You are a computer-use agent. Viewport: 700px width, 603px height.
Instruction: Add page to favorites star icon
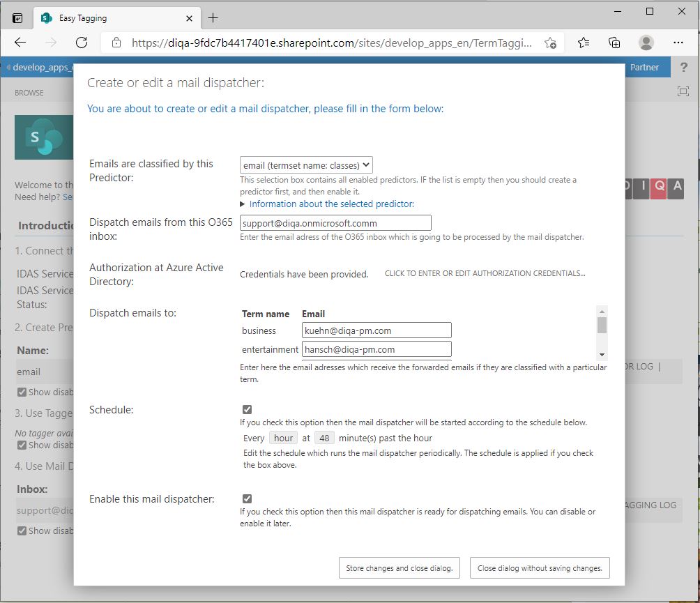(550, 43)
